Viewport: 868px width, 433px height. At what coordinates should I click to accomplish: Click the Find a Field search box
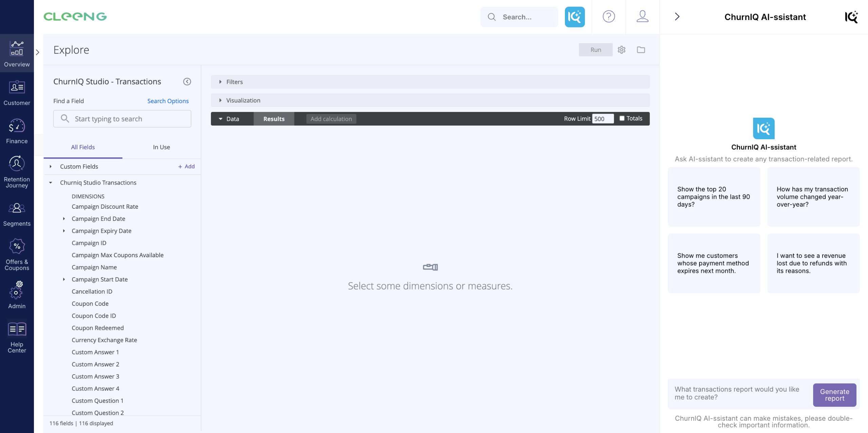tap(122, 119)
